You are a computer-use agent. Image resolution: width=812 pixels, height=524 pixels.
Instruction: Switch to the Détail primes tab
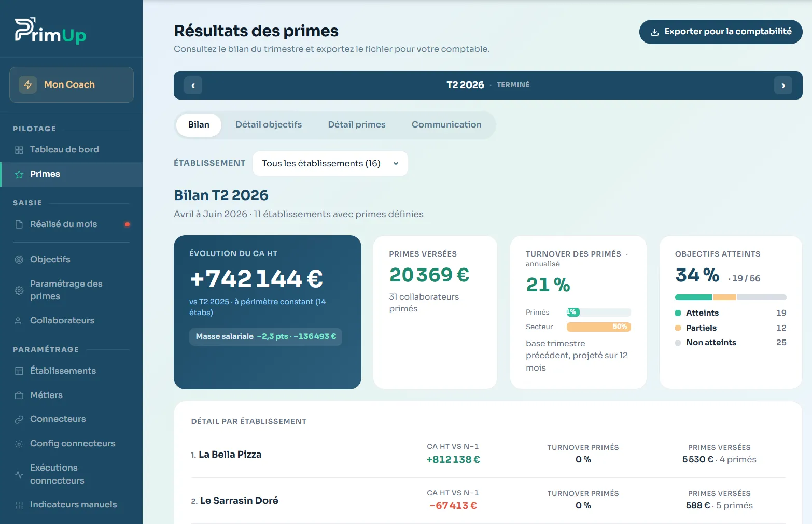pos(357,125)
